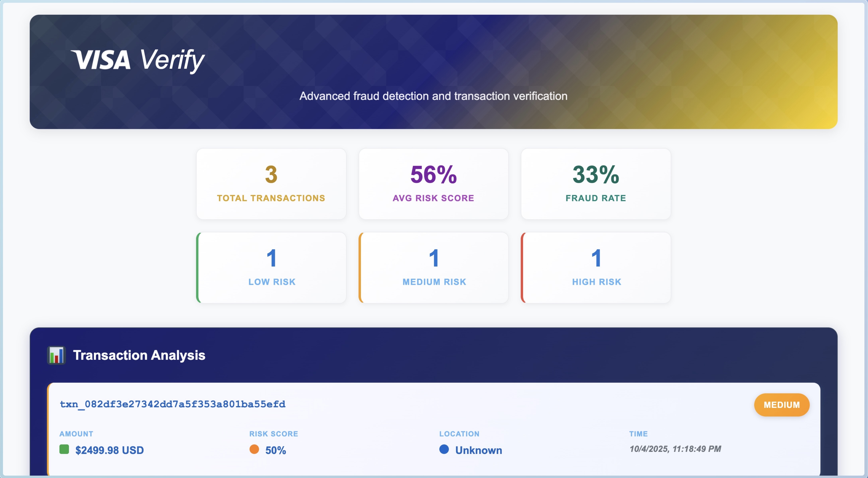This screenshot has height=478, width=868.
Task: Click the Transaction Analysis heading
Action: coord(139,355)
